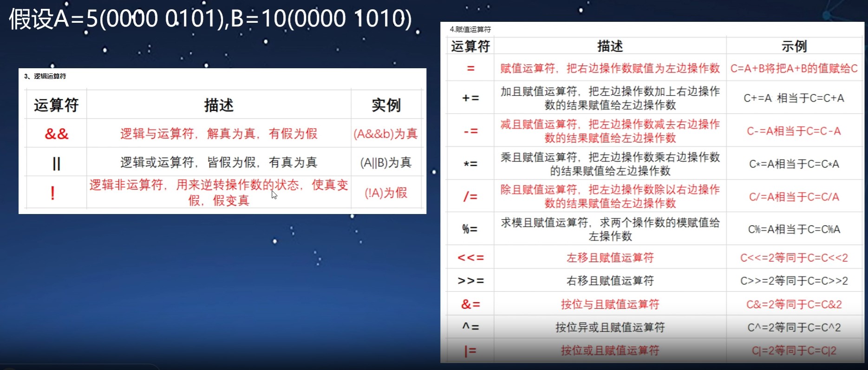
Task: Select the '>>=' operator cell
Action: coord(470,281)
